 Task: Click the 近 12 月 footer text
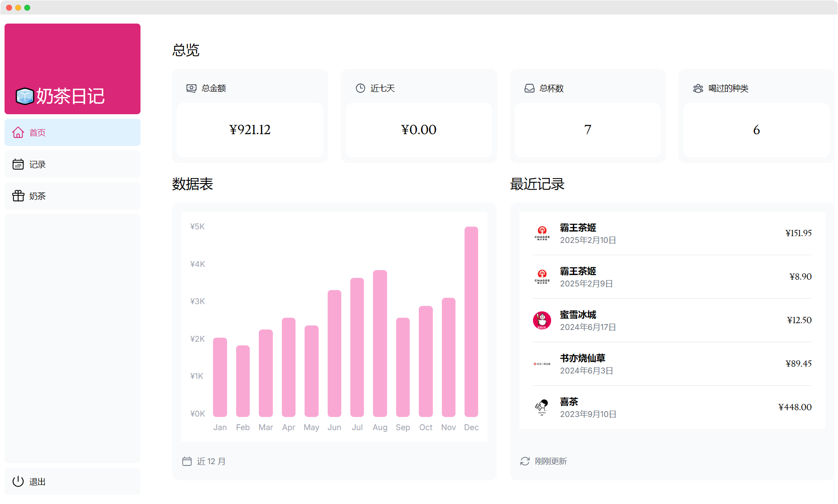[x=211, y=461]
